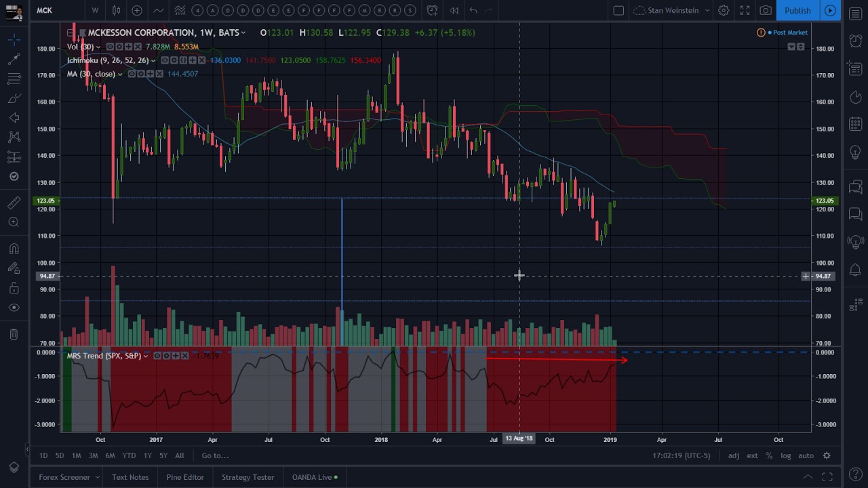The height and width of the screenshot is (488, 868).
Task: Open the Forex Screener tab
Action: tap(64, 477)
